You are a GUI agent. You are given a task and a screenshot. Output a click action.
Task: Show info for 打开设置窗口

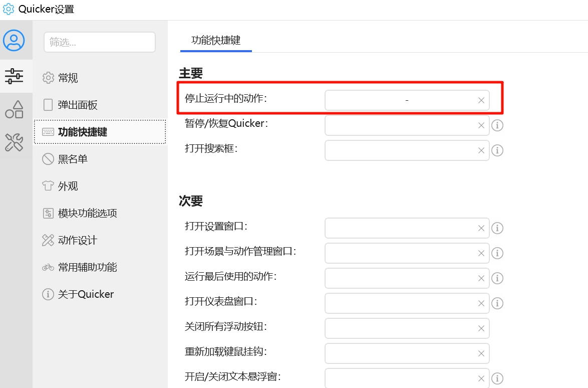(x=497, y=228)
